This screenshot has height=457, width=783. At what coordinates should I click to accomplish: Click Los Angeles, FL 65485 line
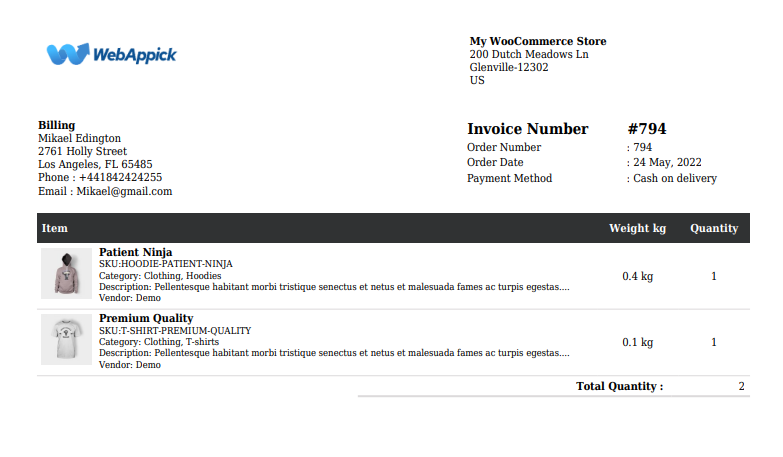click(95, 164)
